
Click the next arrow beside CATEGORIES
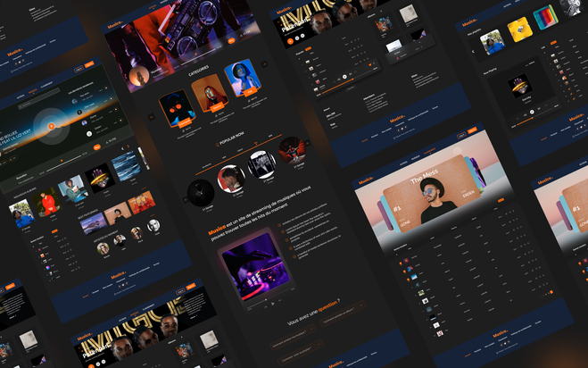(264, 63)
